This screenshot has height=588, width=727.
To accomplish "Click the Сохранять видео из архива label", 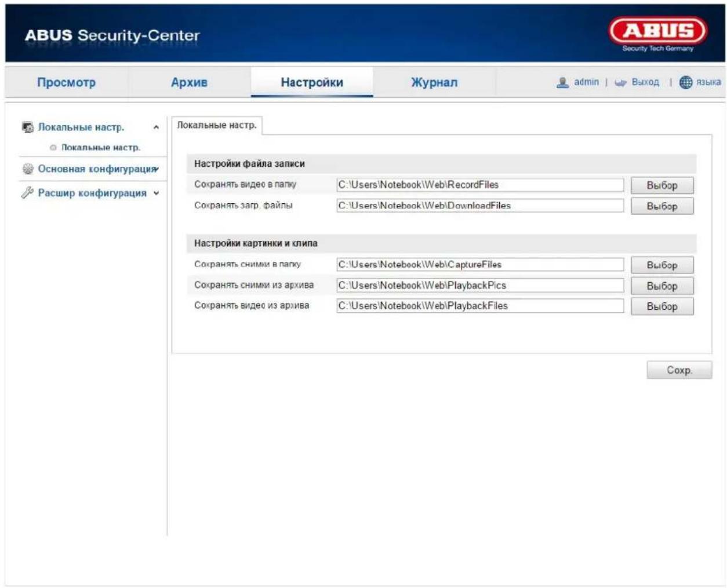I will [x=252, y=305].
